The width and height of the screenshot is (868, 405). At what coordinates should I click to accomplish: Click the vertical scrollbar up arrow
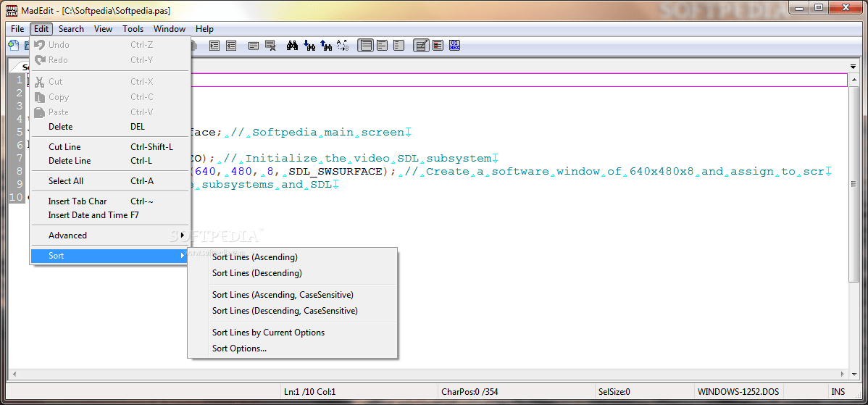point(855,79)
